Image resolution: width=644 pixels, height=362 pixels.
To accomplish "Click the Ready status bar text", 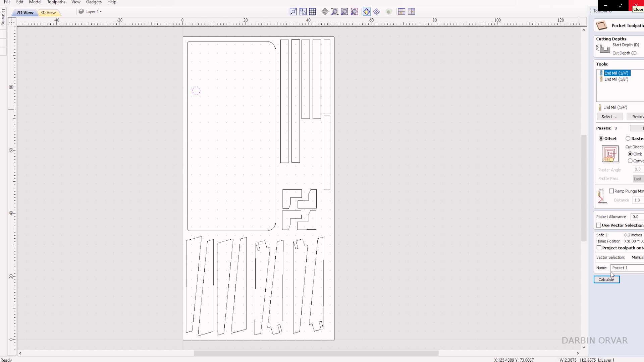I will tap(6, 360).
